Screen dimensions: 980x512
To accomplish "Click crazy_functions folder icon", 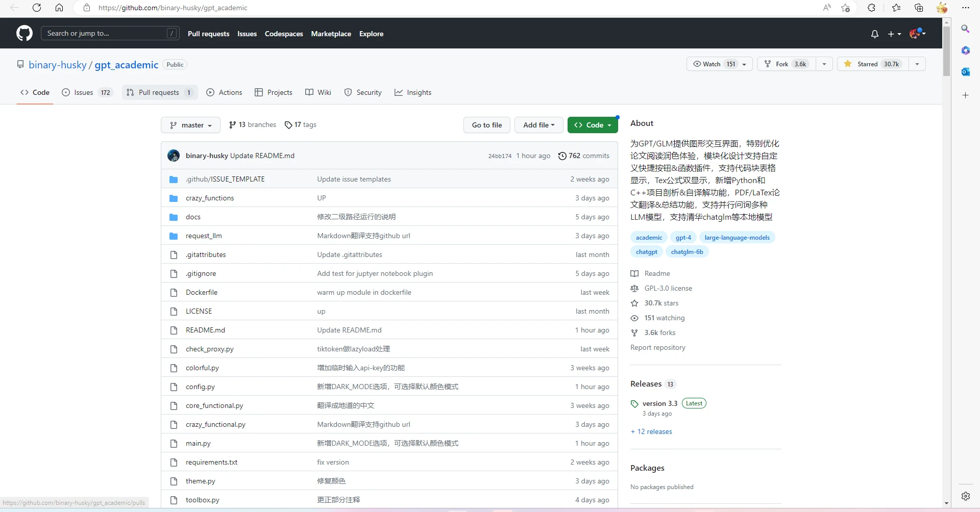I will click(x=174, y=198).
